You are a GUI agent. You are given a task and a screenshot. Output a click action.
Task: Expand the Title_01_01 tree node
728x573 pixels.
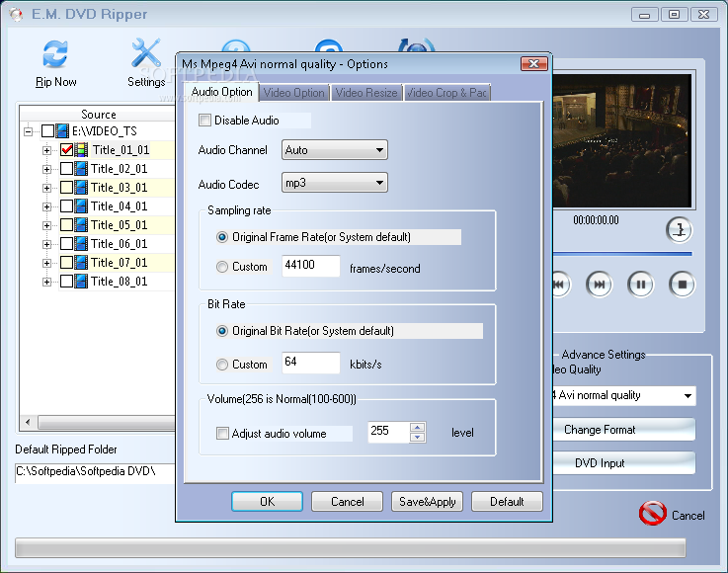46,150
